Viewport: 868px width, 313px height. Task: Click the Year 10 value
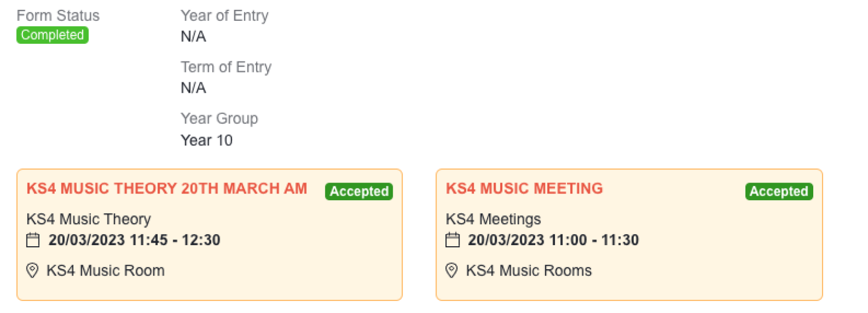(207, 140)
